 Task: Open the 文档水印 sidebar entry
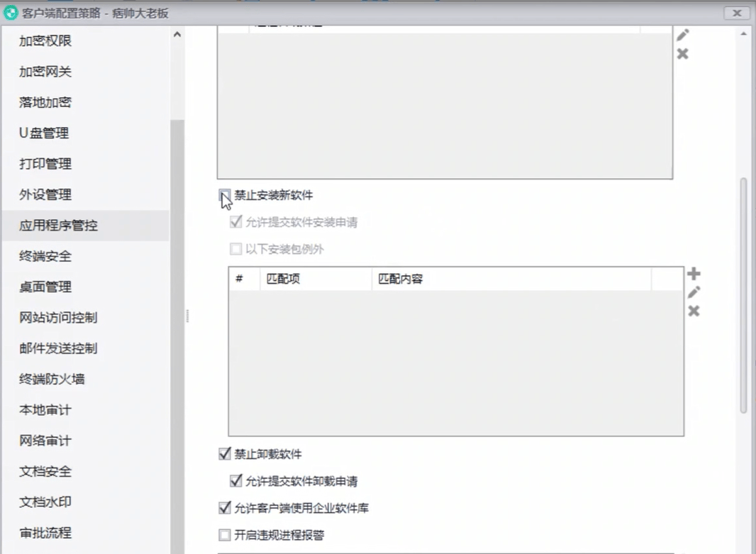pyautogui.click(x=45, y=502)
